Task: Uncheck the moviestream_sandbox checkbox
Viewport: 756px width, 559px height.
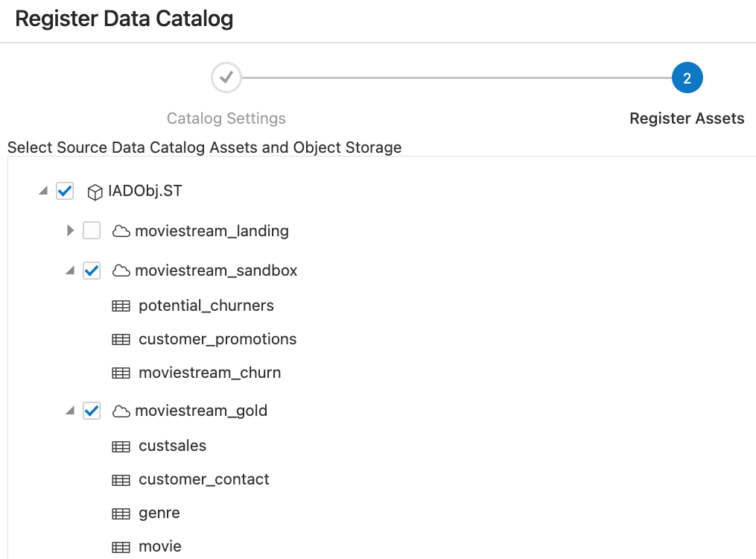Action: click(x=92, y=271)
